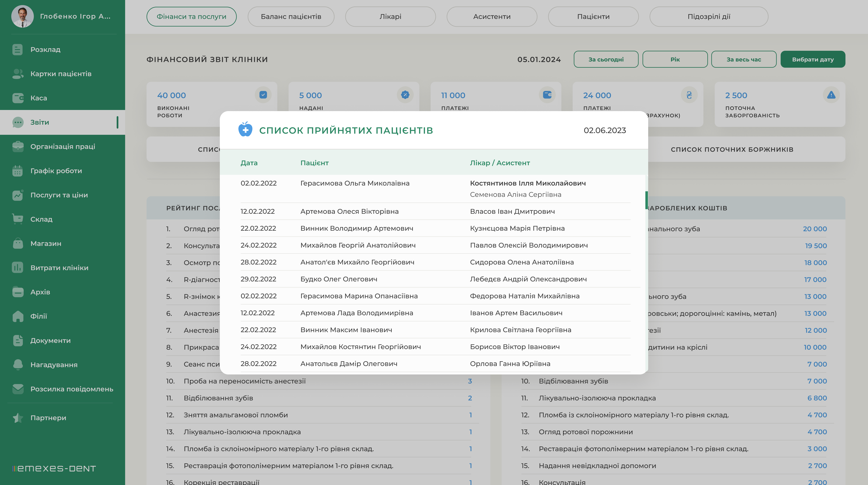Image resolution: width=868 pixels, height=485 pixels.
Task: Select patient Будко Олег Олегович
Action: tap(339, 279)
